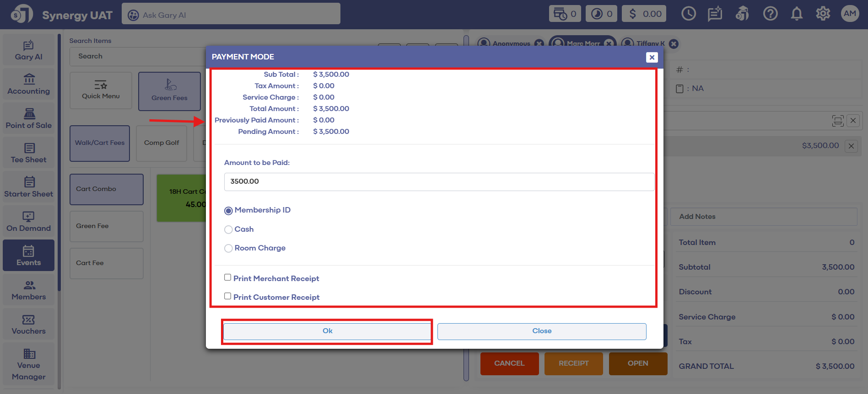
Task: Open the notes/chat icon in header
Action: pos(715,14)
